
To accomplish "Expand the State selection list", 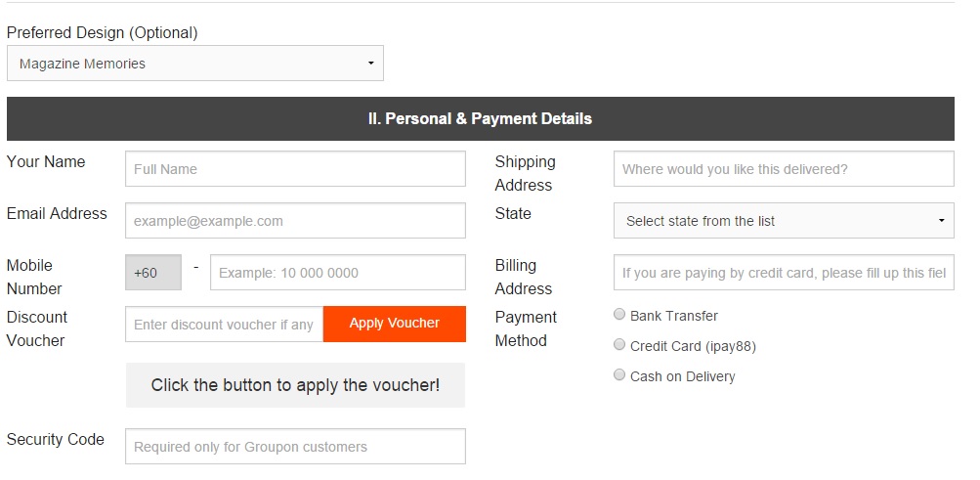I will [784, 221].
